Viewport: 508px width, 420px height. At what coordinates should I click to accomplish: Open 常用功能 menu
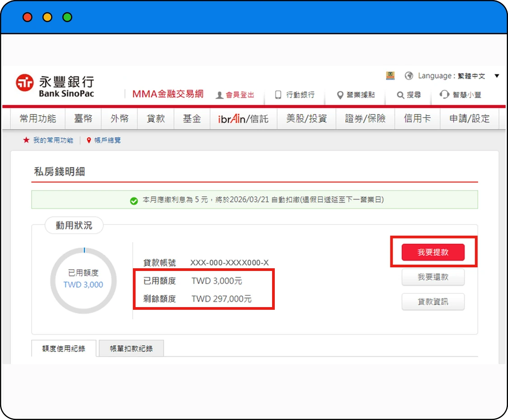click(x=38, y=118)
